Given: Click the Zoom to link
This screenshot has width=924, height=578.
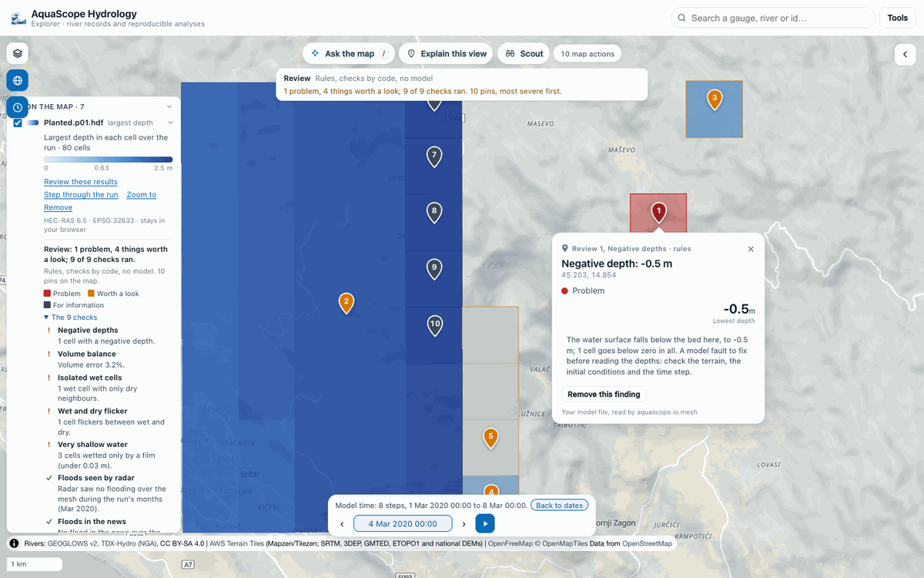Looking at the screenshot, I should (x=142, y=195).
